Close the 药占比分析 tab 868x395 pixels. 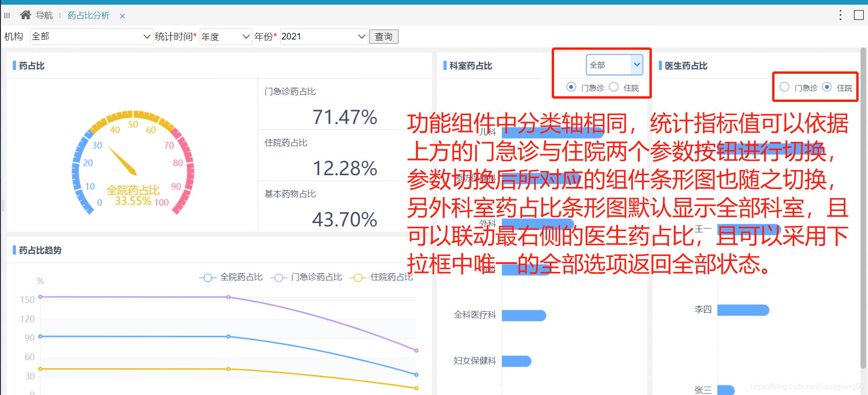(x=122, y=16)
